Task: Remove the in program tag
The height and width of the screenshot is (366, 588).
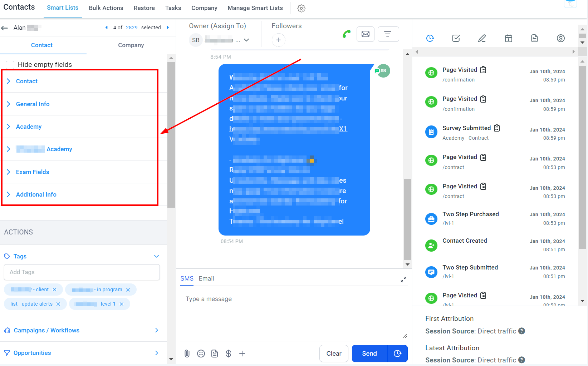Action: pyautogui.click(x=128, y=290)
